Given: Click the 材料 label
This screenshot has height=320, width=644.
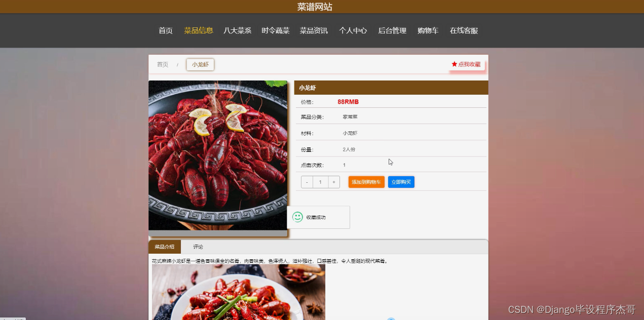Looking at the screenshot, I should (307, 133).
